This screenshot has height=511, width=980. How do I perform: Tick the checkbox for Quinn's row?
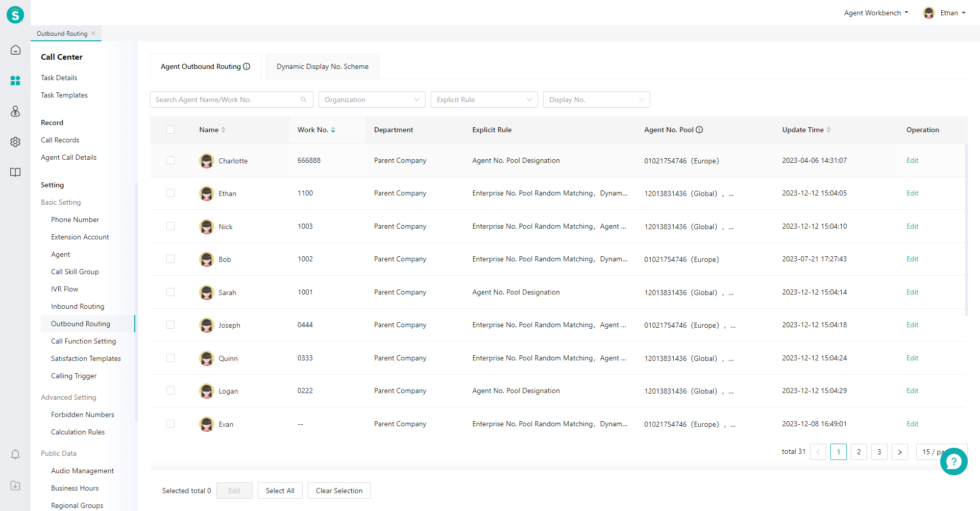click(170, 358)
